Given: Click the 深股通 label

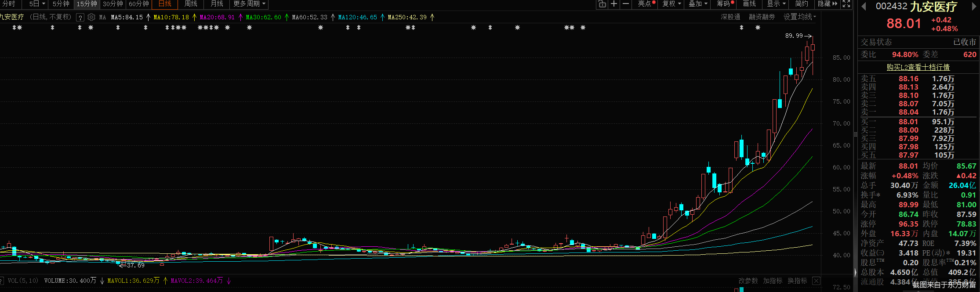Looking at the screenshot, I should tap(730, 17).
